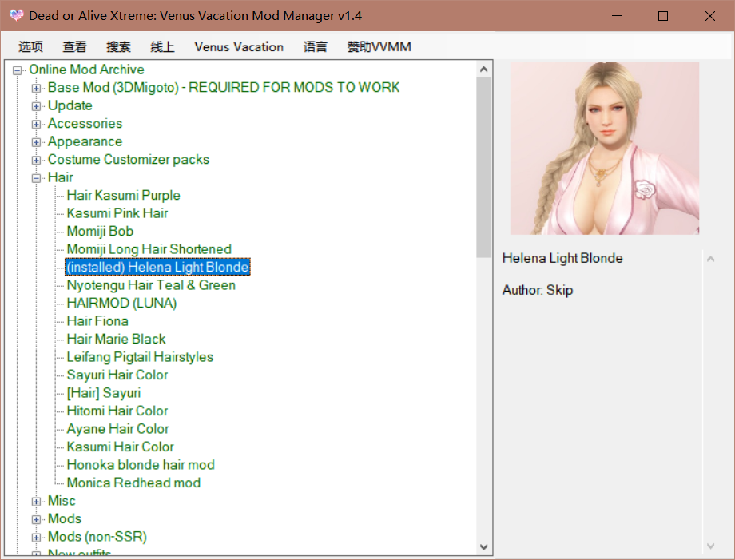This screenshot has width=735, height=560.
Task: Select [Hair] Sayuri mod
Action: point(104,393)
